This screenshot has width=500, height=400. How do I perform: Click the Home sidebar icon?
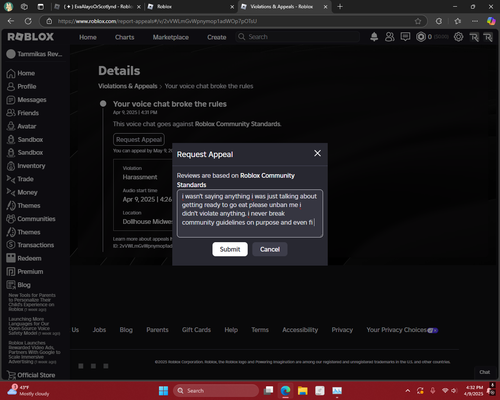(x=11, y=73)
